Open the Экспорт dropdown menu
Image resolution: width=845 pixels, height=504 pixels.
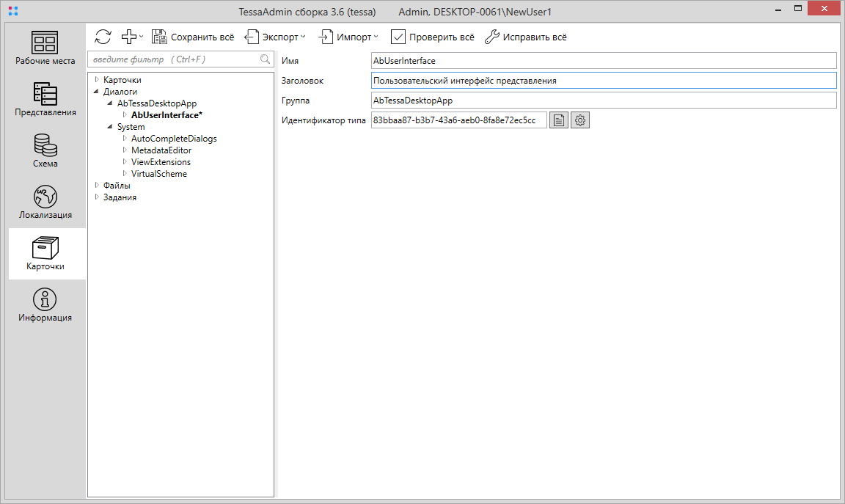(x=275, y=37)
